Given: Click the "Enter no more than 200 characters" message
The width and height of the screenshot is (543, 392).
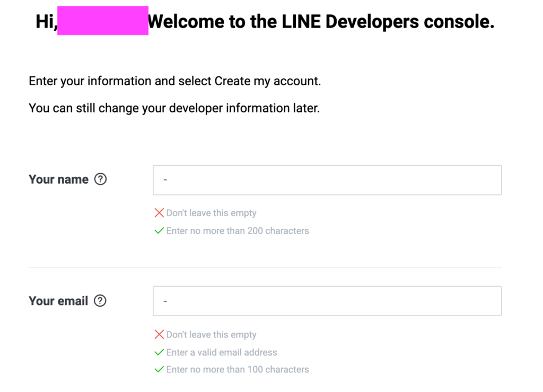Looking at the screenshot, I should (238, 231).
